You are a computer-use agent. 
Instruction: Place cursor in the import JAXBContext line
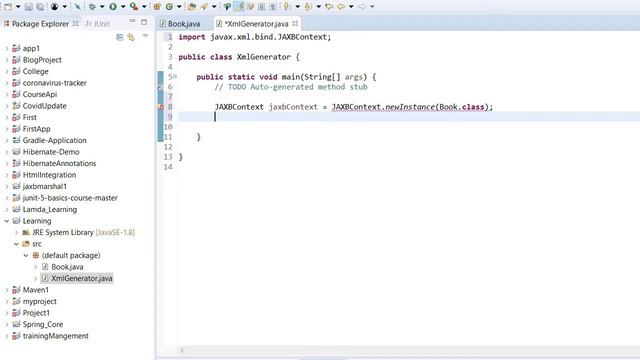coord(255,37)
